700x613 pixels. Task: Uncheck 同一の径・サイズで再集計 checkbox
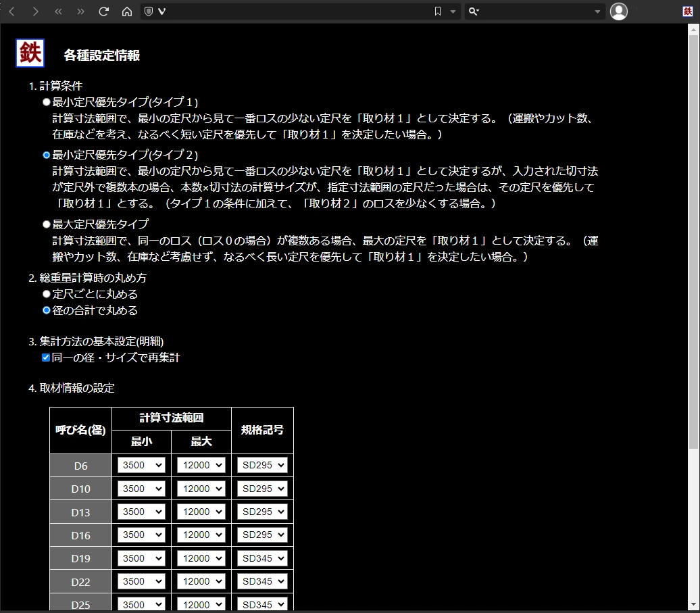[x=47, y=358]
